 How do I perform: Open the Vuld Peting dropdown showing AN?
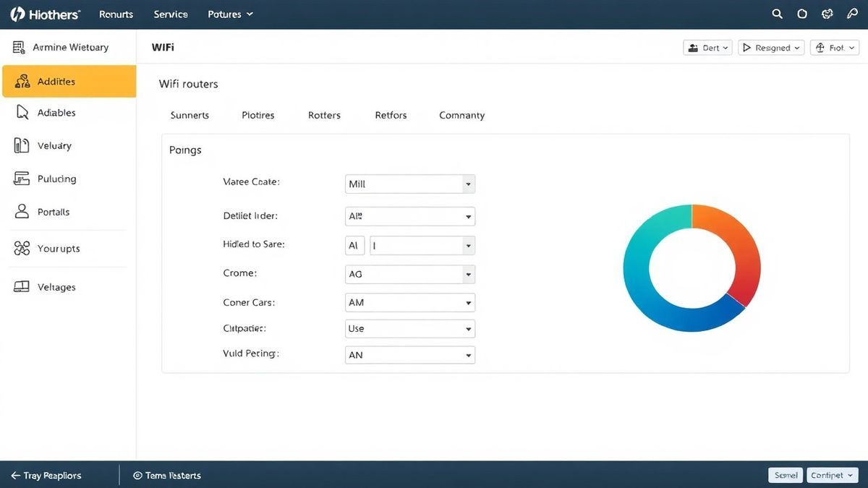[410, 355]
